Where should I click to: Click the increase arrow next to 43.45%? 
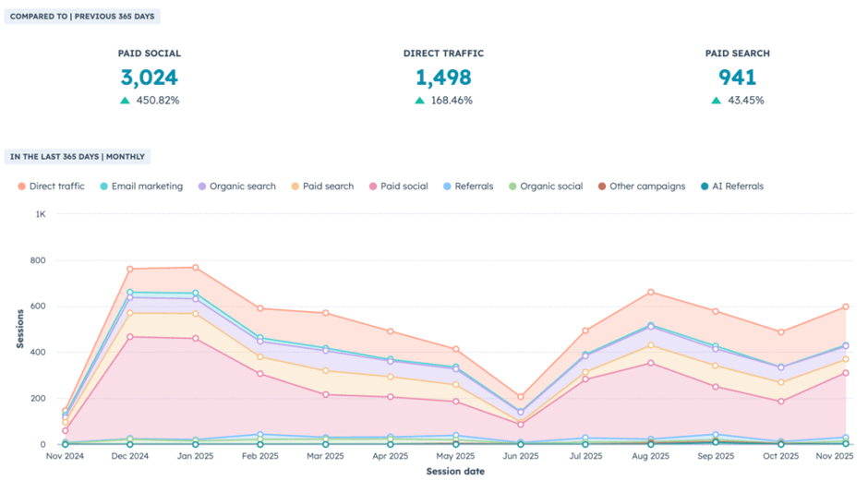pos(716,101)
